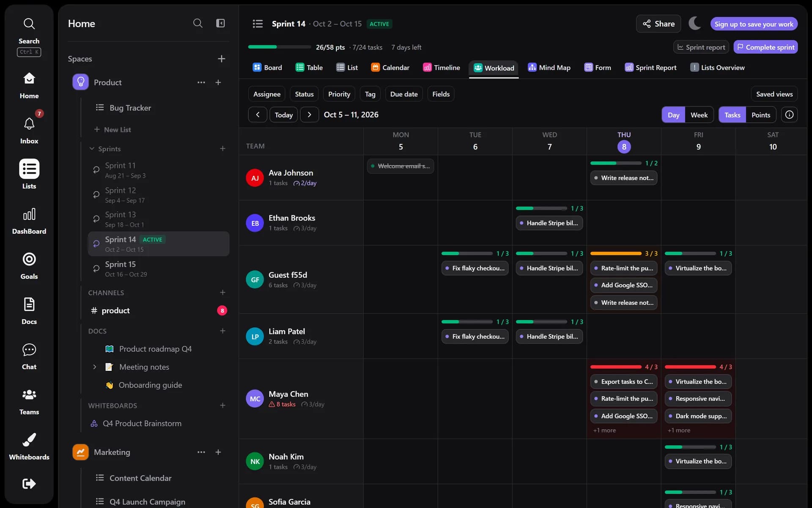Show workload by Points

tap(760, 115)
